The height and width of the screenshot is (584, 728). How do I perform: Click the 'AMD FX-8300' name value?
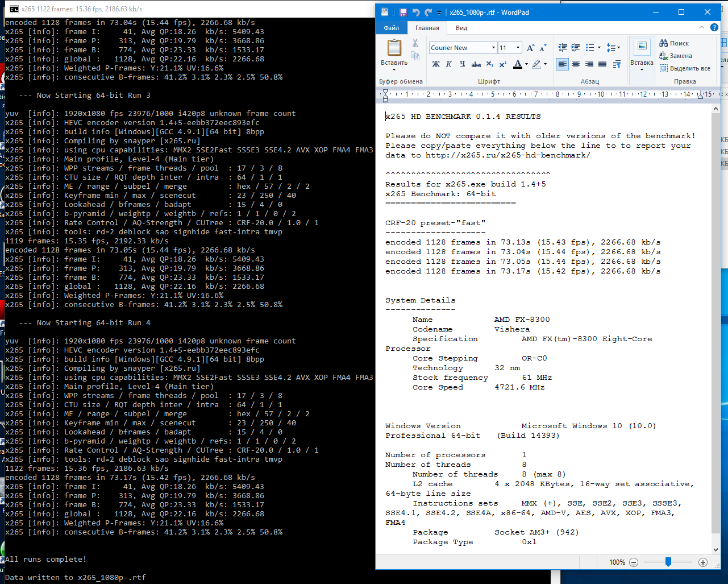tap(522, 320)
